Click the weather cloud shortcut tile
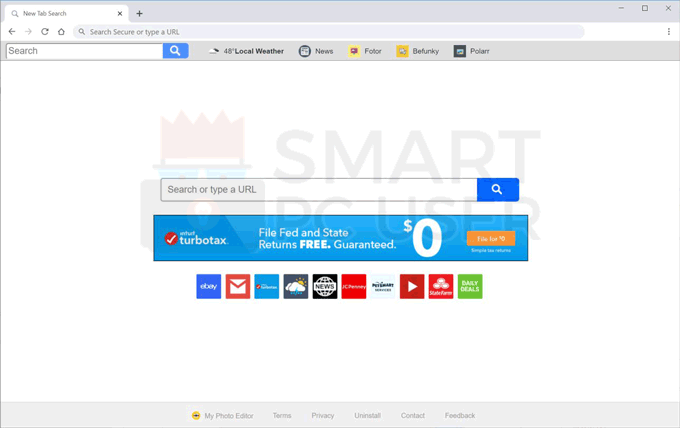This screenshot has width=680, height=428. [x=296, y=286]
